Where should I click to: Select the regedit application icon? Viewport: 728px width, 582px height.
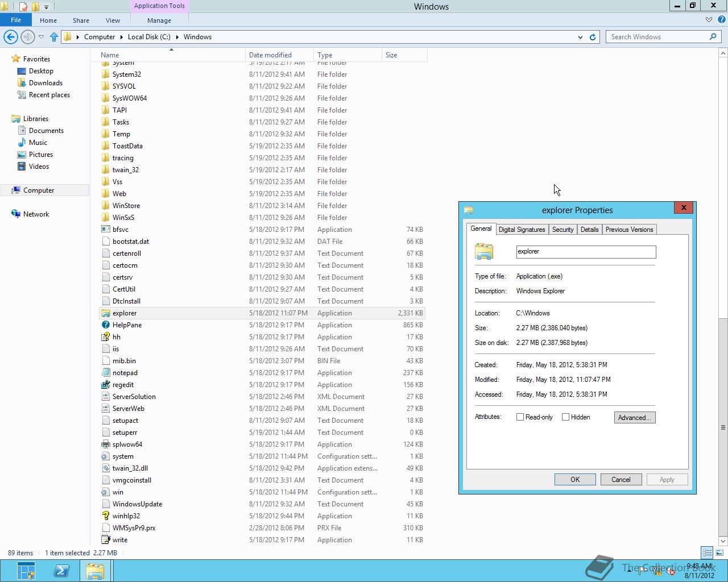[x=105, y=385]
